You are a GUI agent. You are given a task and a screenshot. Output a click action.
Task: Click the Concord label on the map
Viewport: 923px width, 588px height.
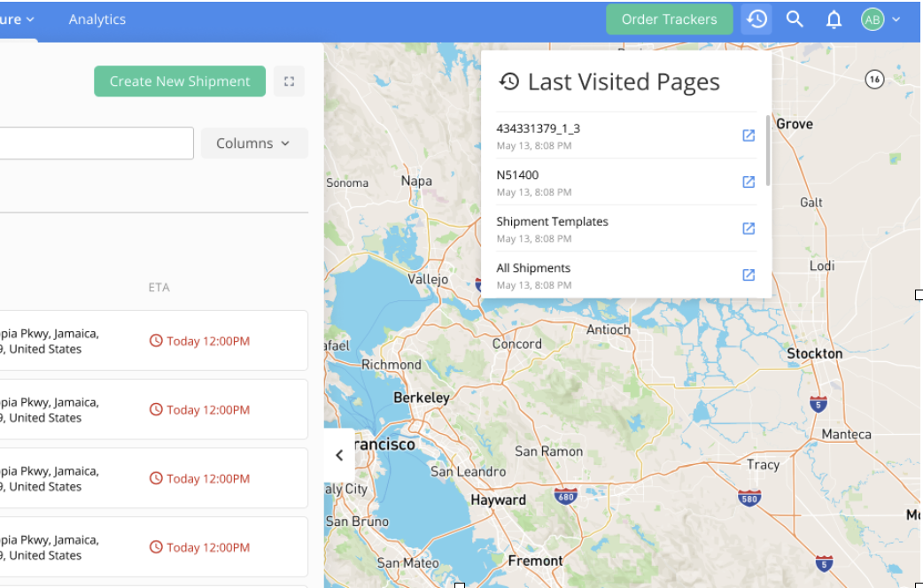tap(516, 343)
